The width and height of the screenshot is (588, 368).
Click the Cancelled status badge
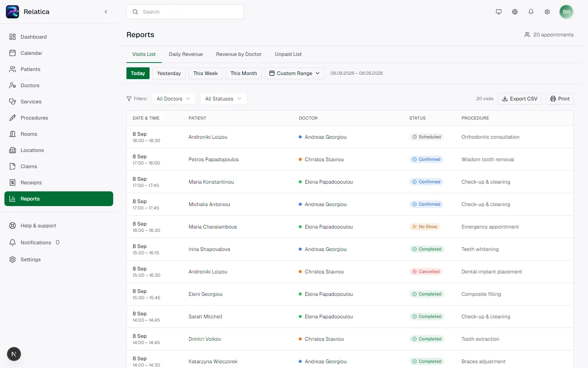tap(426, 272)
